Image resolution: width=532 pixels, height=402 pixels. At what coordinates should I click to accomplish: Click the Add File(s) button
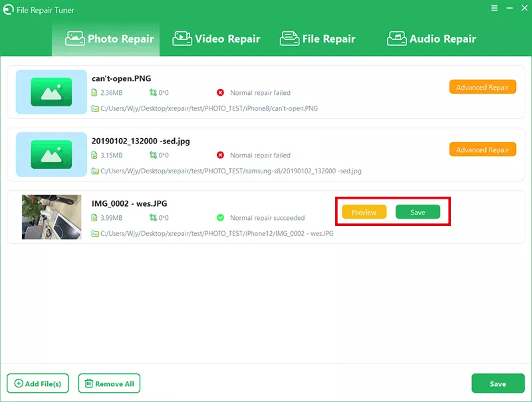(38, 383)
